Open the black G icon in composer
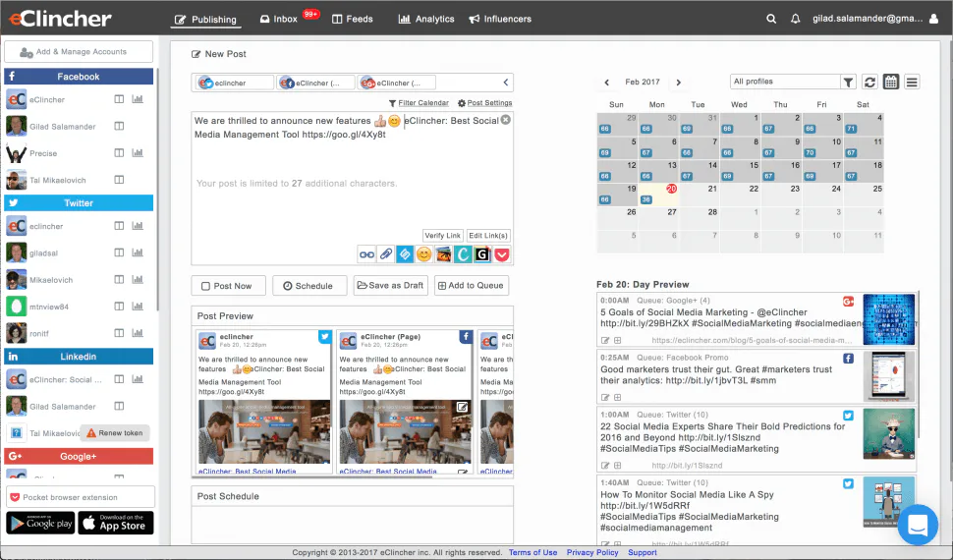 click(482, 254)
